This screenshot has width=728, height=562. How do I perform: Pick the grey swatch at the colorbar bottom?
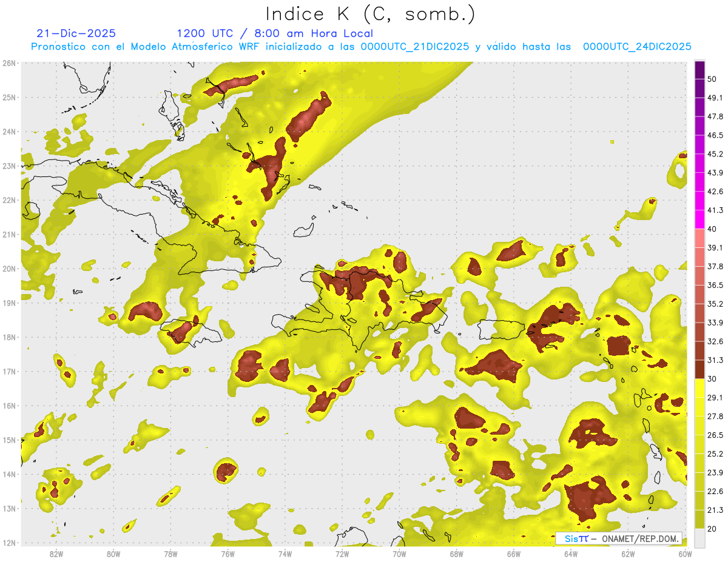tap(699, 537)
